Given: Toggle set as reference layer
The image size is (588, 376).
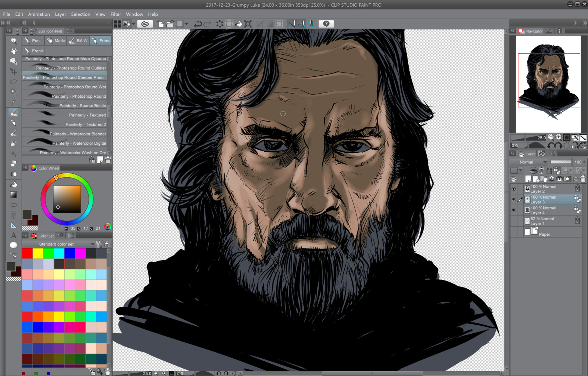Looking at the screenshot, I should pos(541,170).
